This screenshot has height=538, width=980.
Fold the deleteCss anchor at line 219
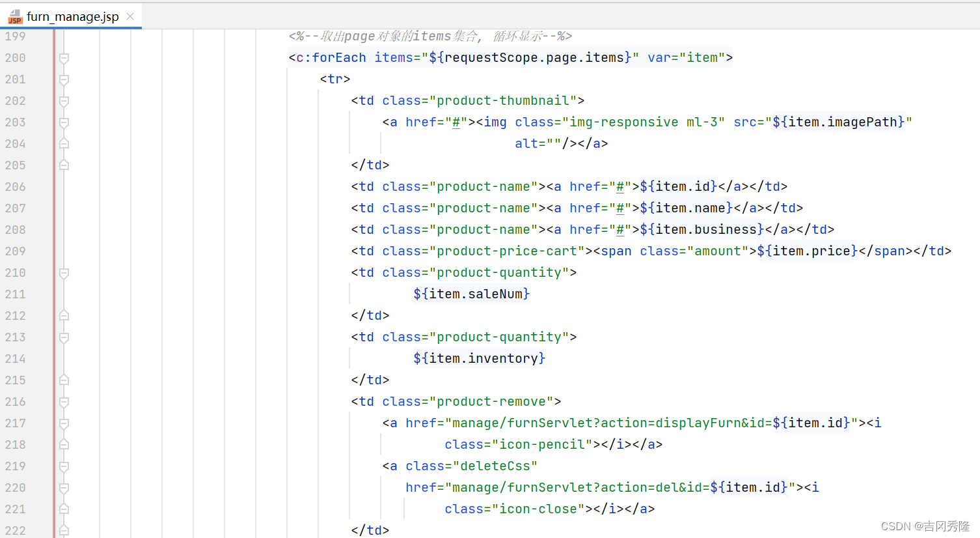pyautogui.click(x=64, y=466)
